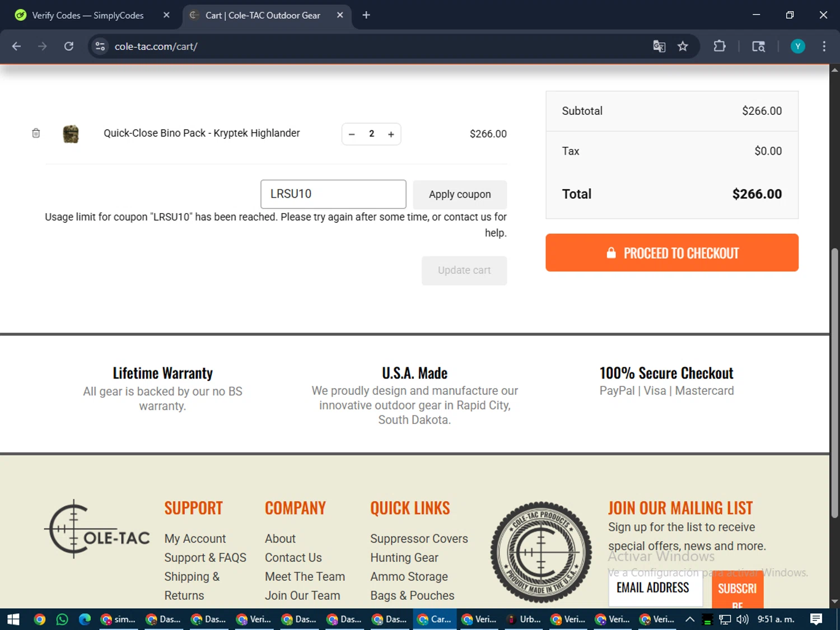Open the side panel search icon

(758, 46)
